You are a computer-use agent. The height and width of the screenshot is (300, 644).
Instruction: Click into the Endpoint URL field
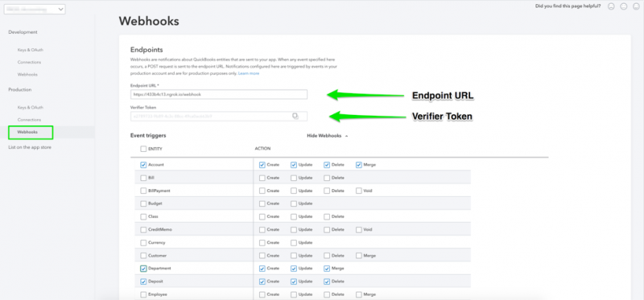[x=218, y=94]
